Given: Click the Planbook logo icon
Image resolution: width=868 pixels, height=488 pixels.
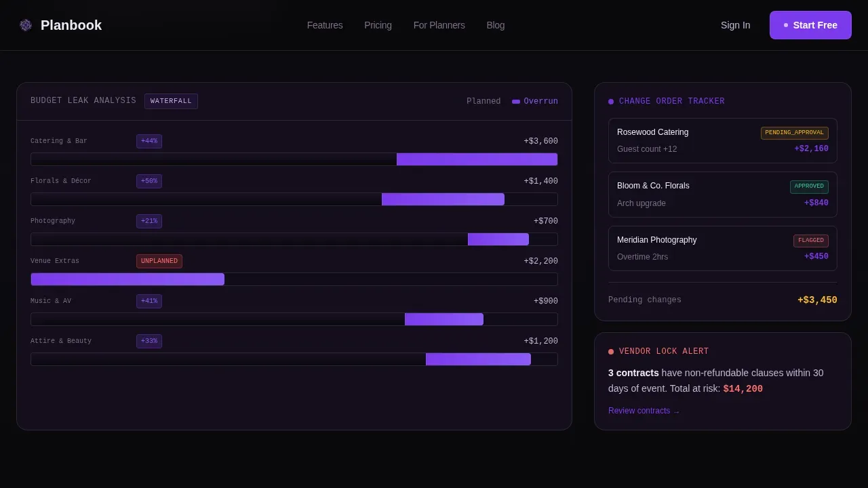Looking at the screenshot, I should pos(26,25).
